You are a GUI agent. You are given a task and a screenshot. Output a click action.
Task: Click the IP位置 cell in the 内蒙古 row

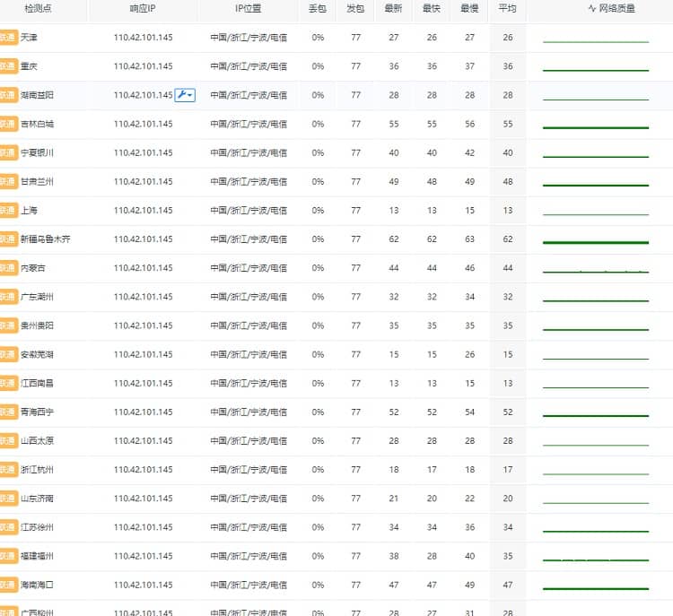point(249,268)
